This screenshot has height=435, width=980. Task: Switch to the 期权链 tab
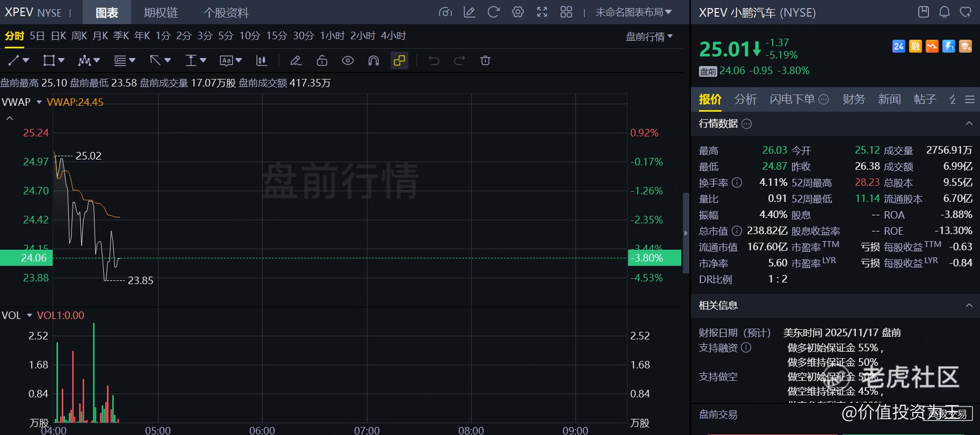(x=161, y=13)
